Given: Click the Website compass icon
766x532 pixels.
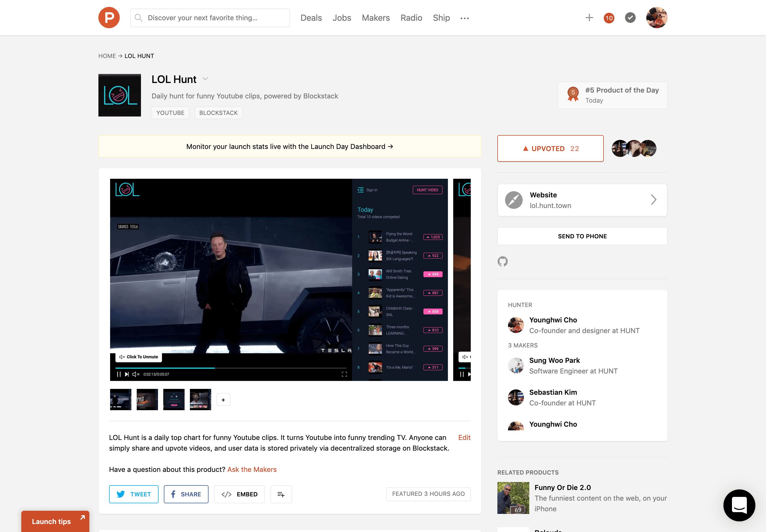Looking at the screenshot, I should [x=514, y=200].
